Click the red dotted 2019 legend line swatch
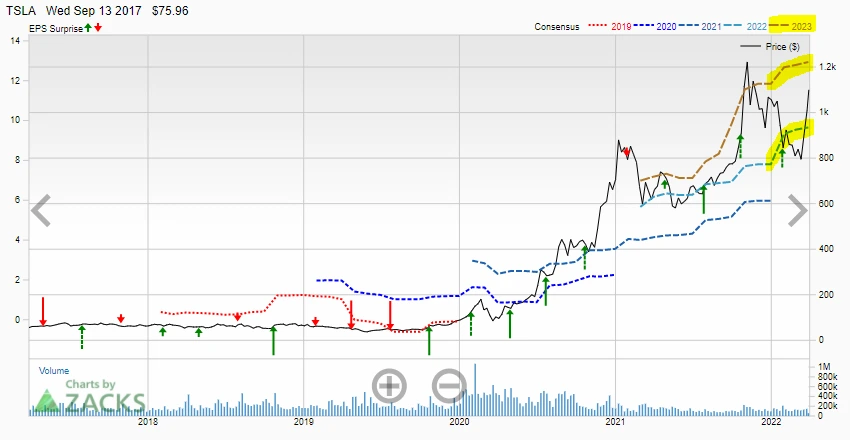Screen dimensions: 850x440 [597, 26]
